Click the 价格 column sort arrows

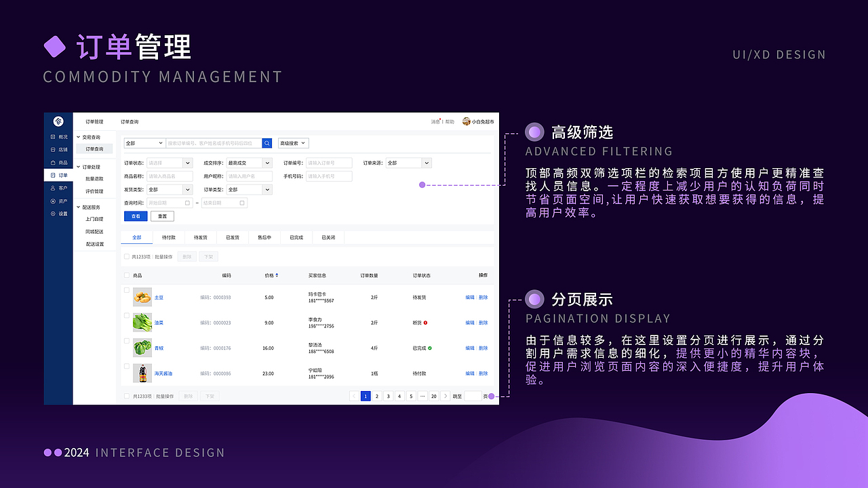pos(277,275)
